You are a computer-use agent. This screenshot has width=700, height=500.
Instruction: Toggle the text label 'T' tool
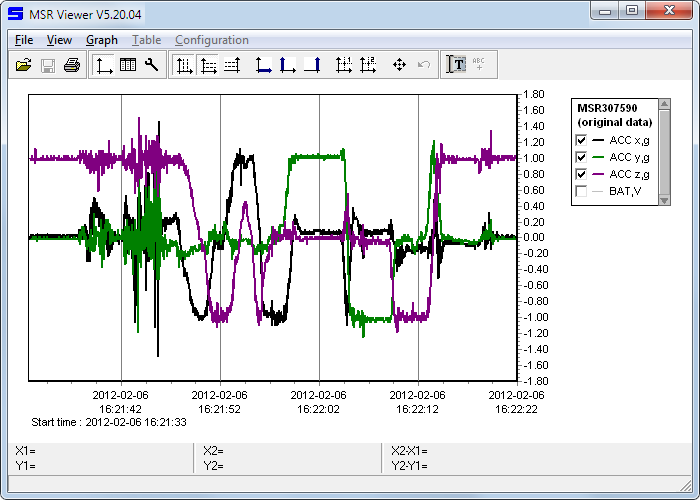(x=456, y=65)
